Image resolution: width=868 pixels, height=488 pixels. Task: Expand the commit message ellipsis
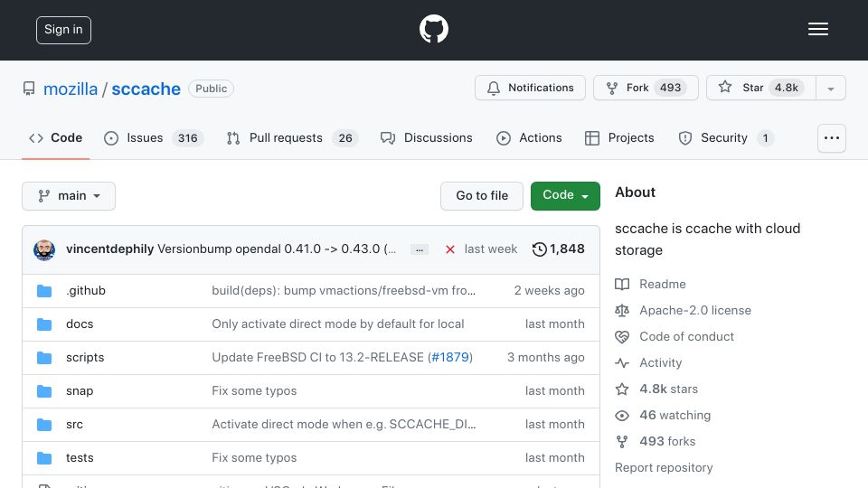[x=419, y=249]
